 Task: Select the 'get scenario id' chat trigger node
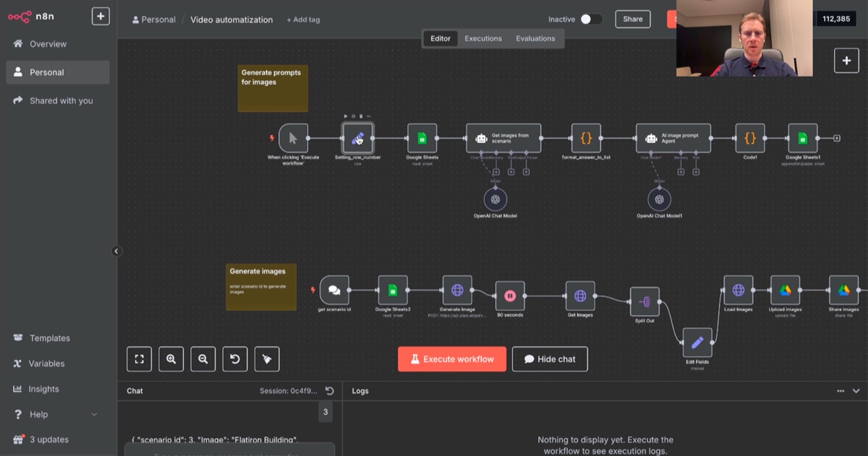coord(334,290)
